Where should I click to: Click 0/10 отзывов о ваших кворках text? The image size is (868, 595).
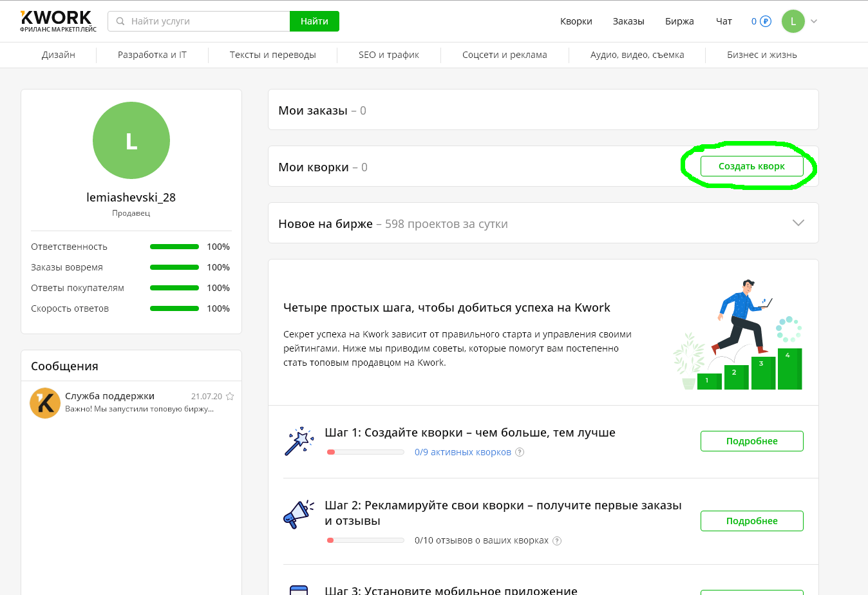click(482, 541)
